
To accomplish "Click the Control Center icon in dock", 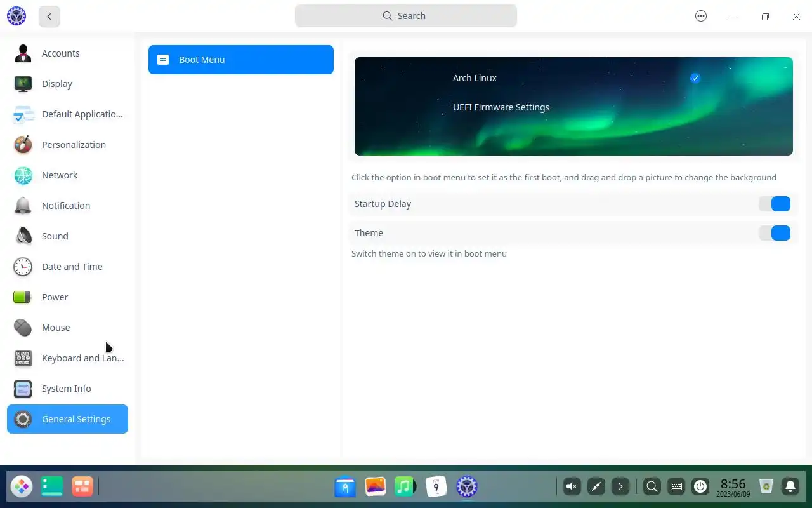I will (467, 487).
